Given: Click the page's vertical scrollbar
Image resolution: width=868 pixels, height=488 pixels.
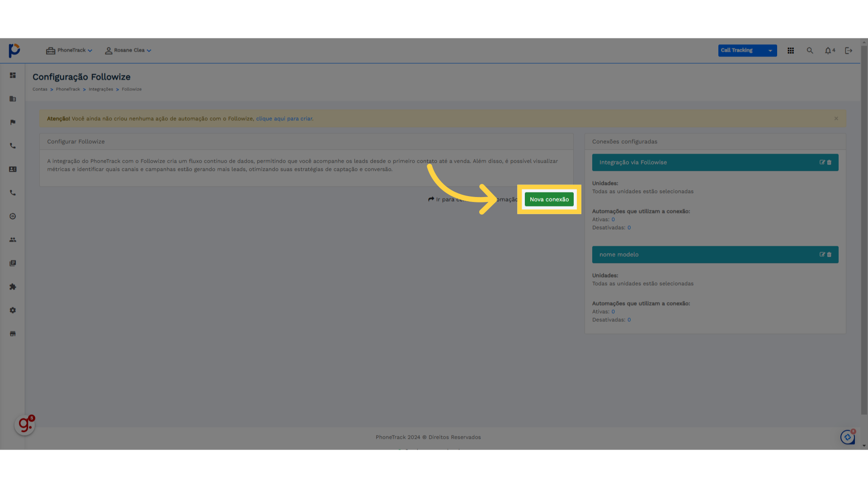Looking at the screenshot, I should pyautogui.click(x=864, y=230).
